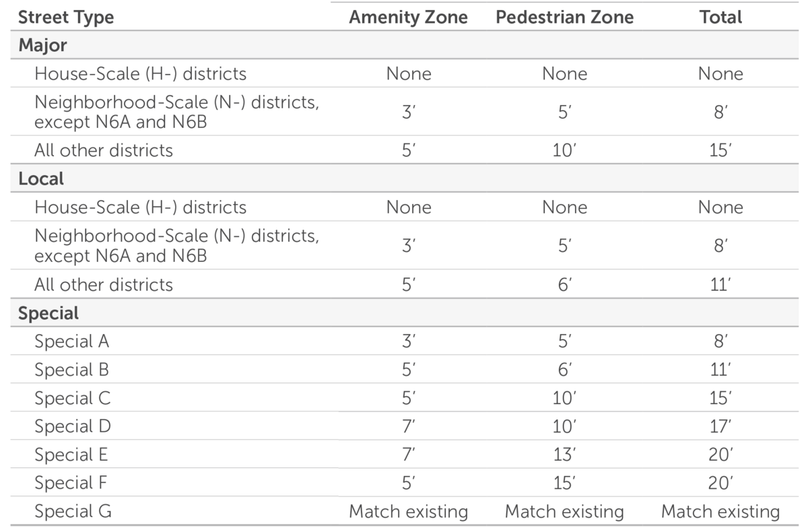The height and width of the screenshot is (532, 808).
Task: Click the Amenity Zone column header
Action: [408, 17]
